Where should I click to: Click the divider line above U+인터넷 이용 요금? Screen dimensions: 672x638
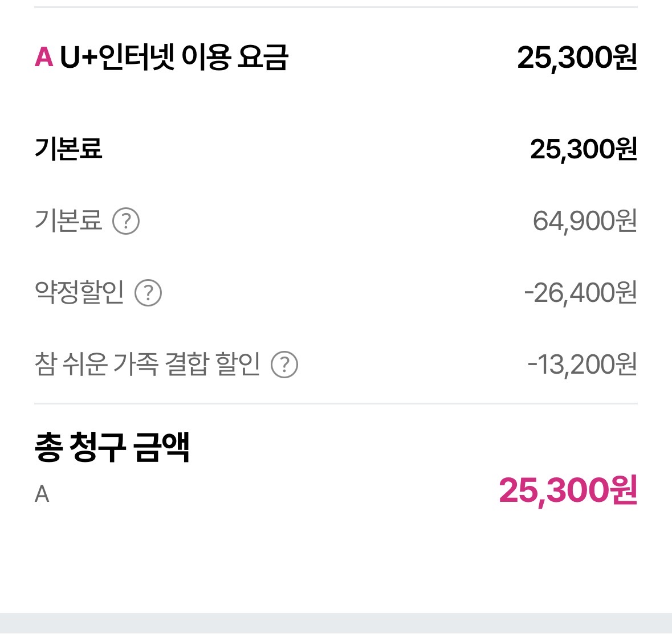pyautogui.click(x=336, y=7)
